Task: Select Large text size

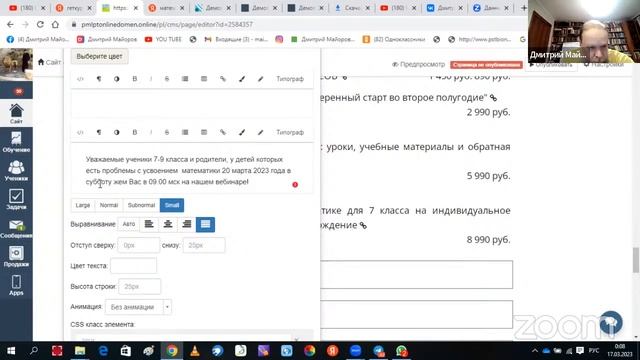Action: tap(82, 205)
